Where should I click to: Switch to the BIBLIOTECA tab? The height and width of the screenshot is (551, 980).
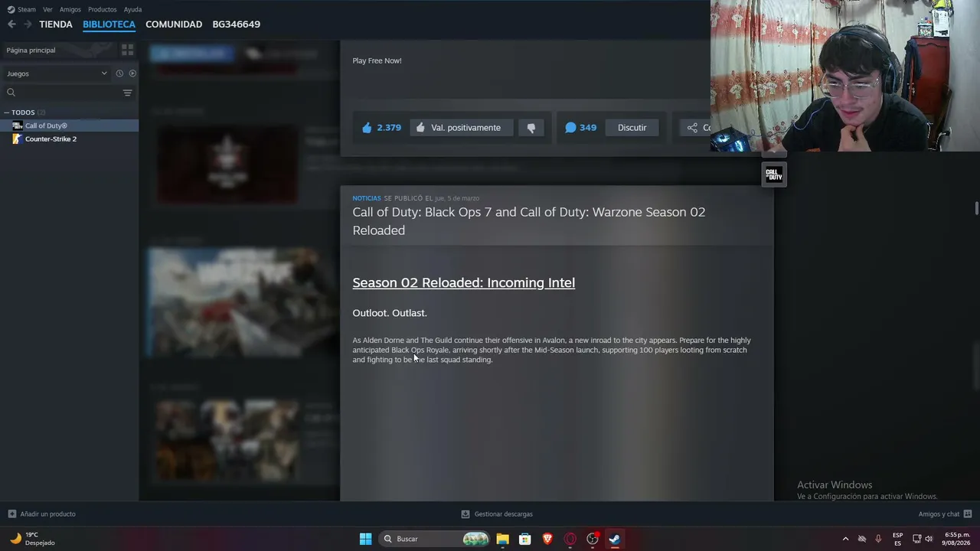[x=109, y=24]
